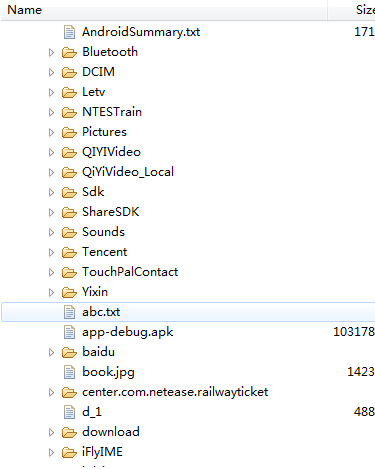Click the Pictures folder icon
This screenshot has height=469, width=375.
tap(69, 132)
